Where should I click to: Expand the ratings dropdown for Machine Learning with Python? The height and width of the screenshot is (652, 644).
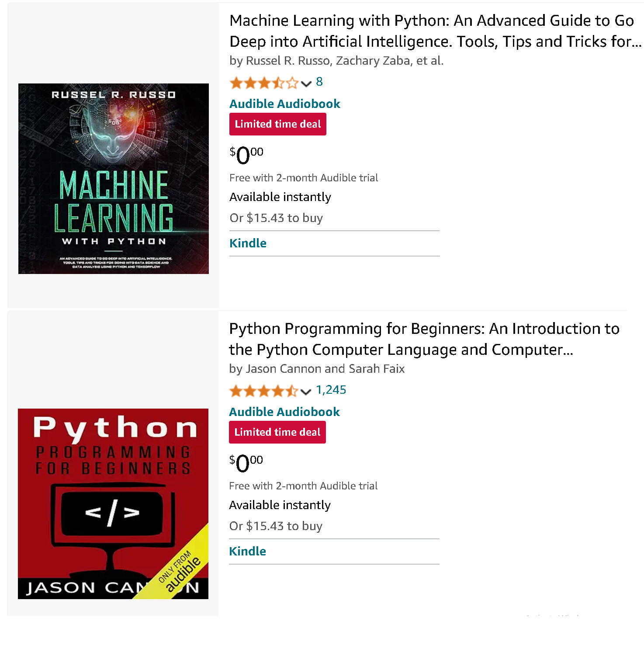pyautogui.click(x=306, y=84)
